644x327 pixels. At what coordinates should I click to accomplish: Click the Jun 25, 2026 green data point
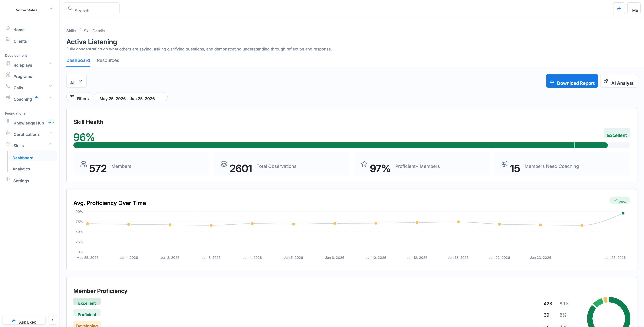[623, 213]
